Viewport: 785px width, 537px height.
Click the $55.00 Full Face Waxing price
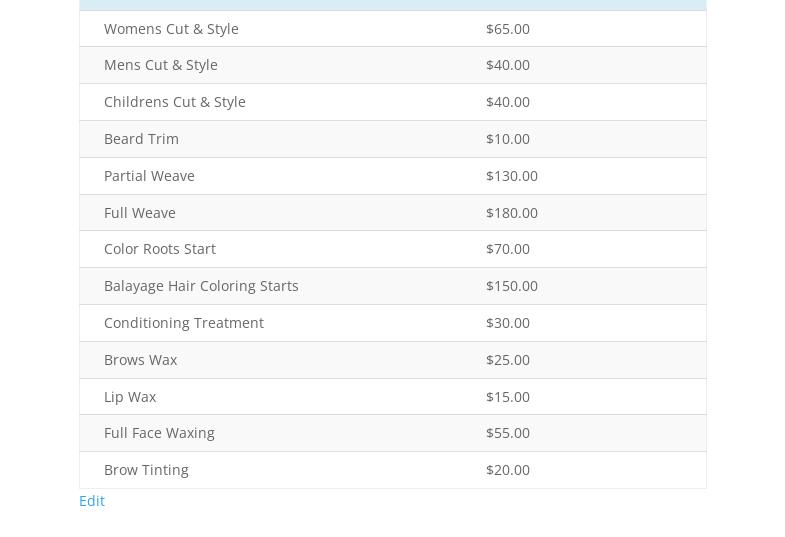point(508,433)
